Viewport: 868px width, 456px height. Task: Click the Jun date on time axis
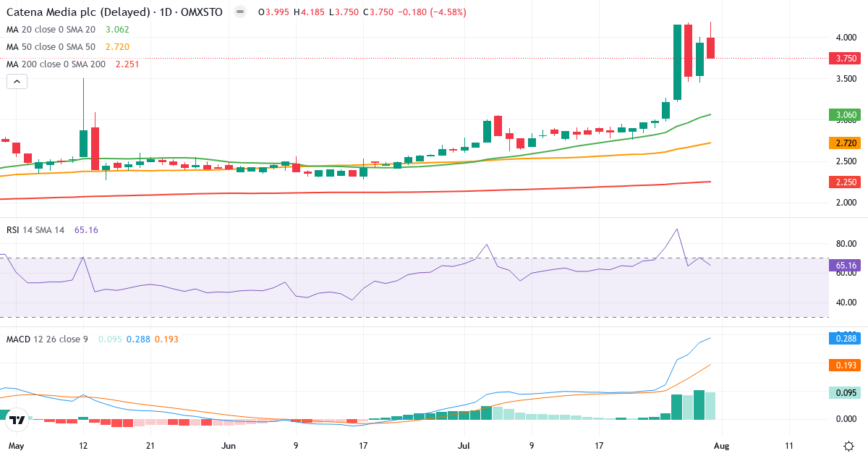229,446
